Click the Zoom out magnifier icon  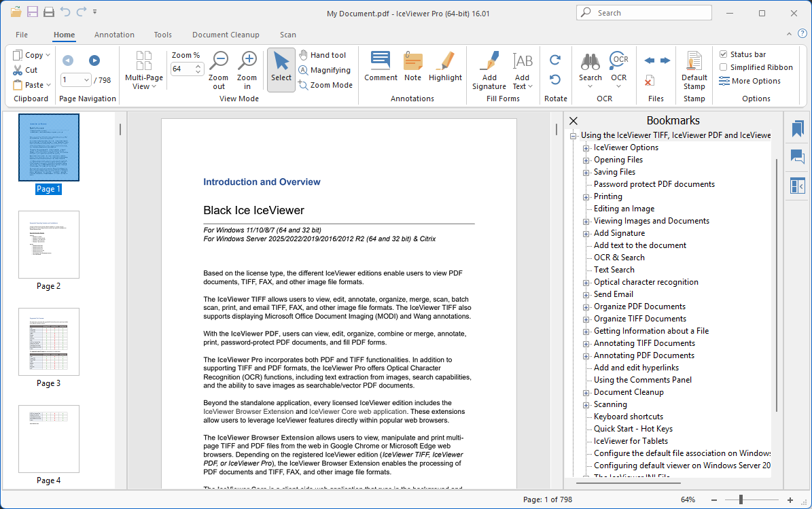coord(218,63)
